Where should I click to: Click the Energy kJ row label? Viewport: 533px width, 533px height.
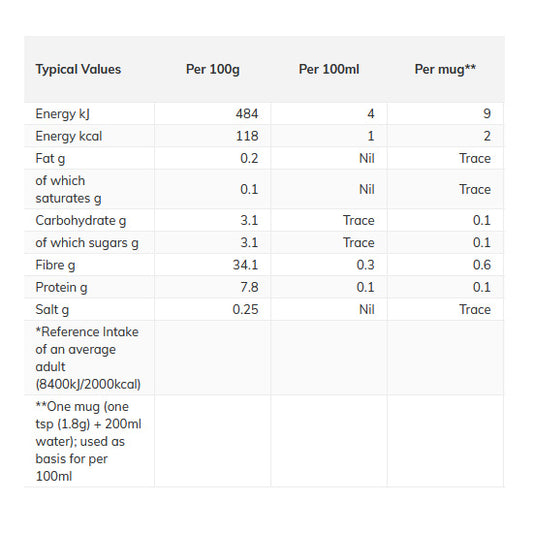[63, 114]
